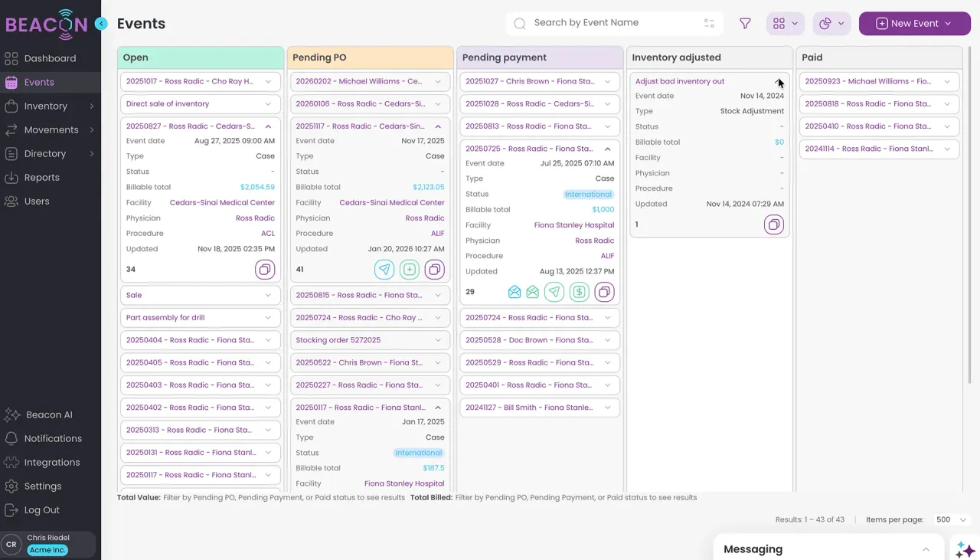This screenshot has width=980, height=560.
Task: Click the paper plane send icon on event 20250725
Action: tap(554, 292)
